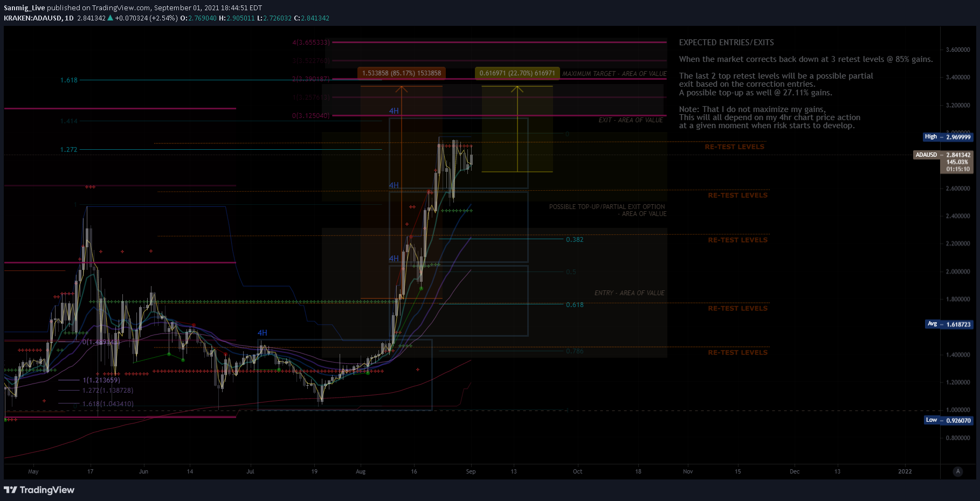The image size is (980, 501).
Task: Click the 1.000000 value on the price axis
Action: pyautogui.click(x=958, y=410)
